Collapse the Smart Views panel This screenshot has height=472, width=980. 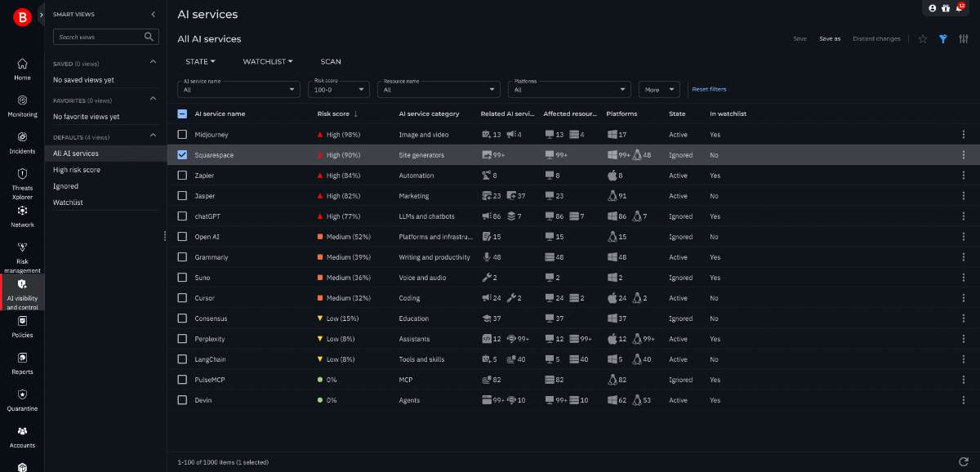tap(153, 14)
